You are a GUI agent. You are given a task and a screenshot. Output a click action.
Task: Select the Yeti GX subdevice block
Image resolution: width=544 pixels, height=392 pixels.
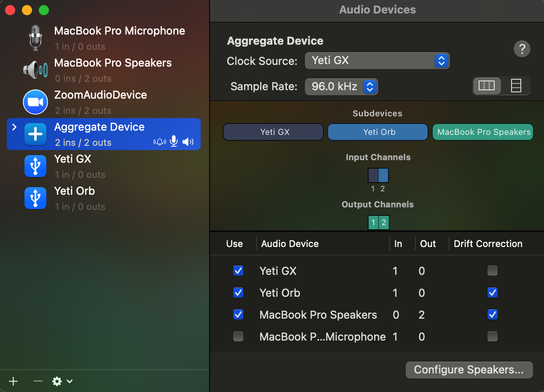pyautogui.click(x=273, y=132)
